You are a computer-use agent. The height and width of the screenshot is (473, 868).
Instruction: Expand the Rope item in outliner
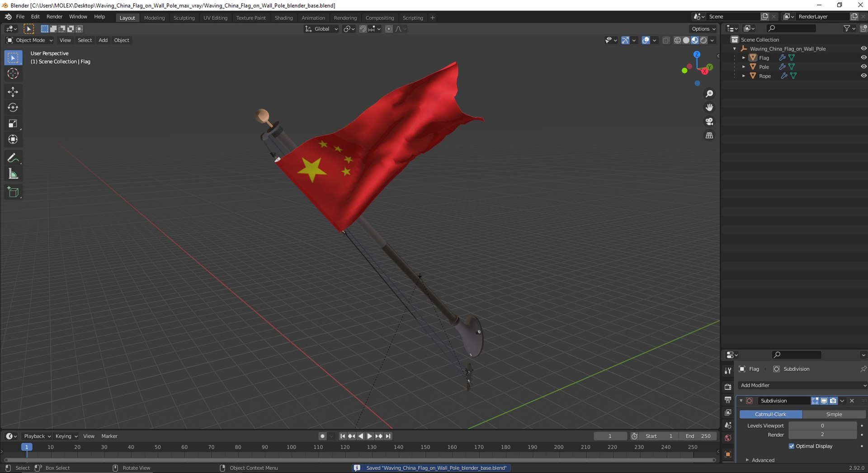[744, 76]
